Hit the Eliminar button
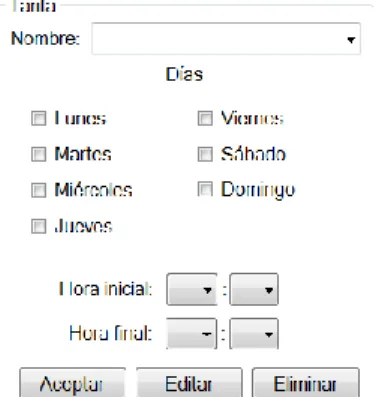 (x=306, y=383)
